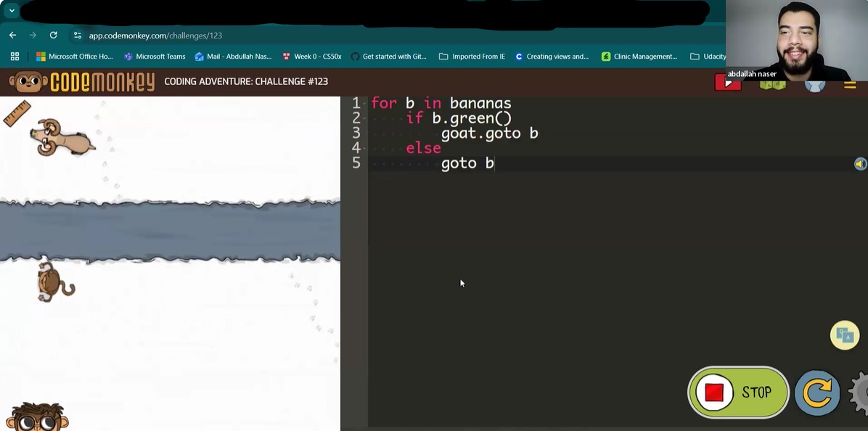This screenshot has width=868, height=431.
Task: Open the Microsoft Teams bookmark
Action: 155,57
